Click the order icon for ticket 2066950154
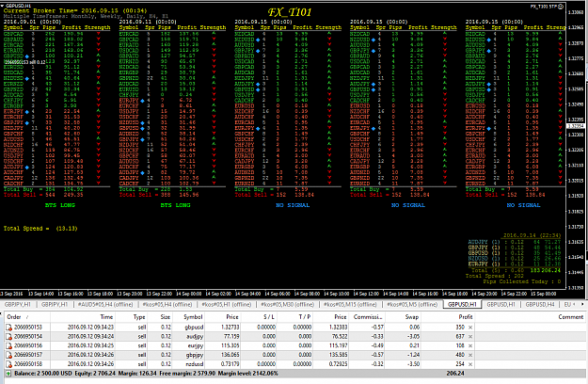The width and height of the screenshot is (588, 384). pos(8,336)
